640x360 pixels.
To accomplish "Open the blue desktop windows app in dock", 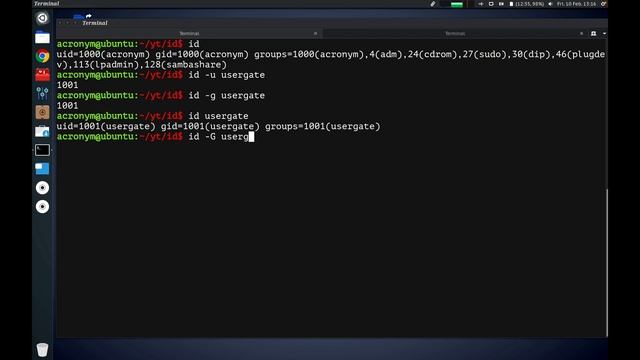I will (x=42, y=169).
